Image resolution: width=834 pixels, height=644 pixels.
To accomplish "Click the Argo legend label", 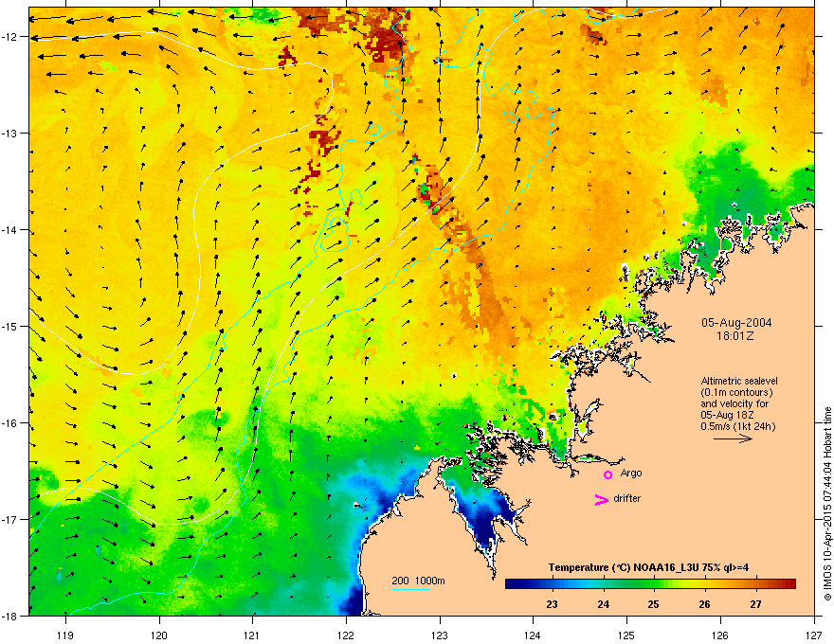I will point(631,474).
